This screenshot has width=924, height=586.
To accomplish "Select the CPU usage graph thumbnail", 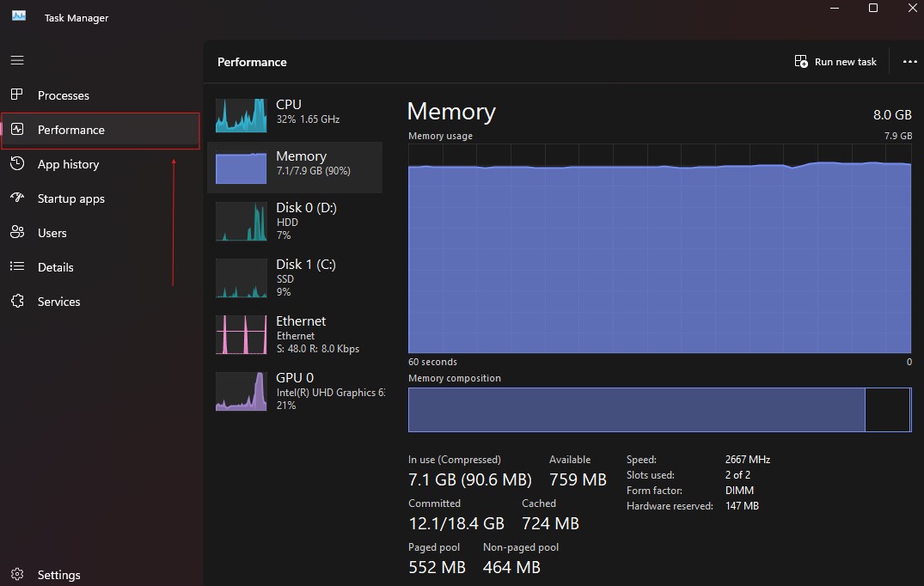I will [x=241, y=115].
